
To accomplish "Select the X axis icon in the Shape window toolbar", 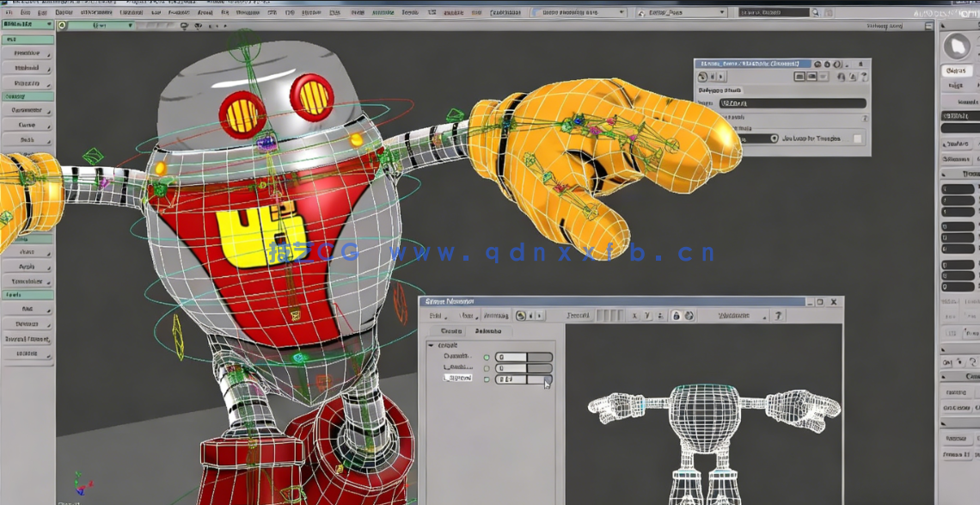I will [634, 315].
